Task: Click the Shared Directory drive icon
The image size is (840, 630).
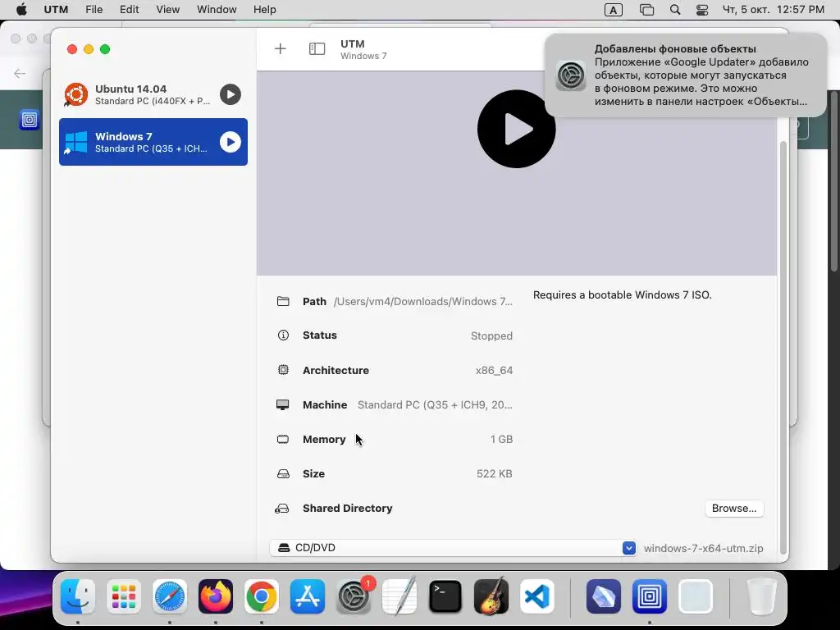Action: 282,509
